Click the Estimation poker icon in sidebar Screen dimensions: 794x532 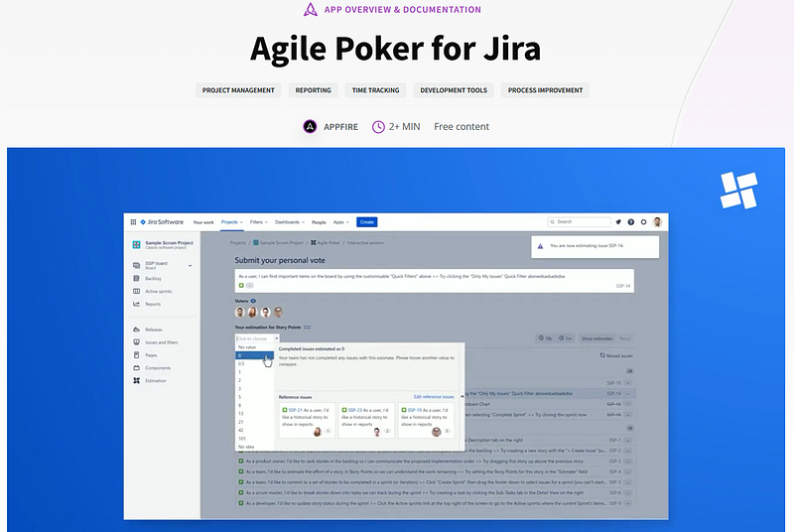pyautogui.click(x=136, y=381)
